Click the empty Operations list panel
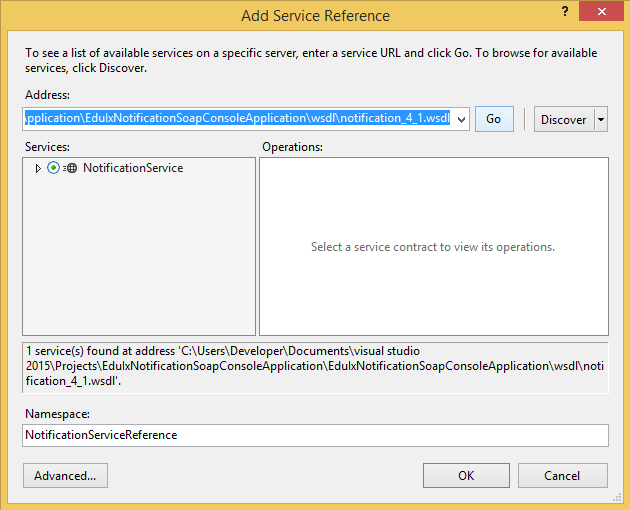The height and width of the screenshot is (510, 630). pyautogui.click(x=433, y=290)
